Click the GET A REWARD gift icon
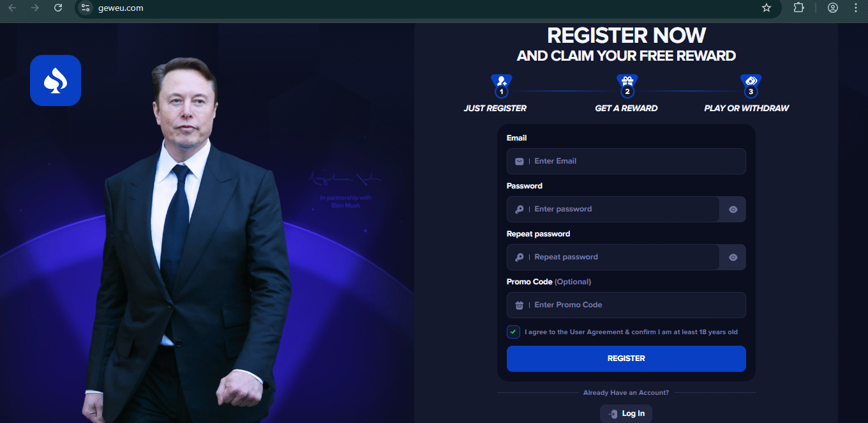868x423 pixels. (626, 81)
